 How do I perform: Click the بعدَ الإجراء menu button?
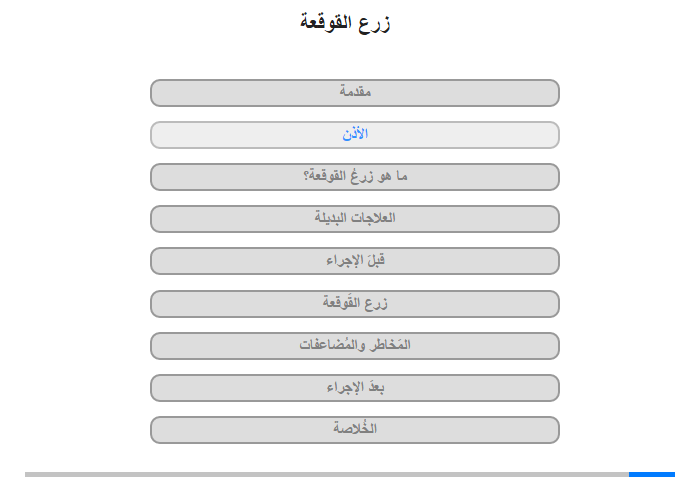click(x=355, y=387)
